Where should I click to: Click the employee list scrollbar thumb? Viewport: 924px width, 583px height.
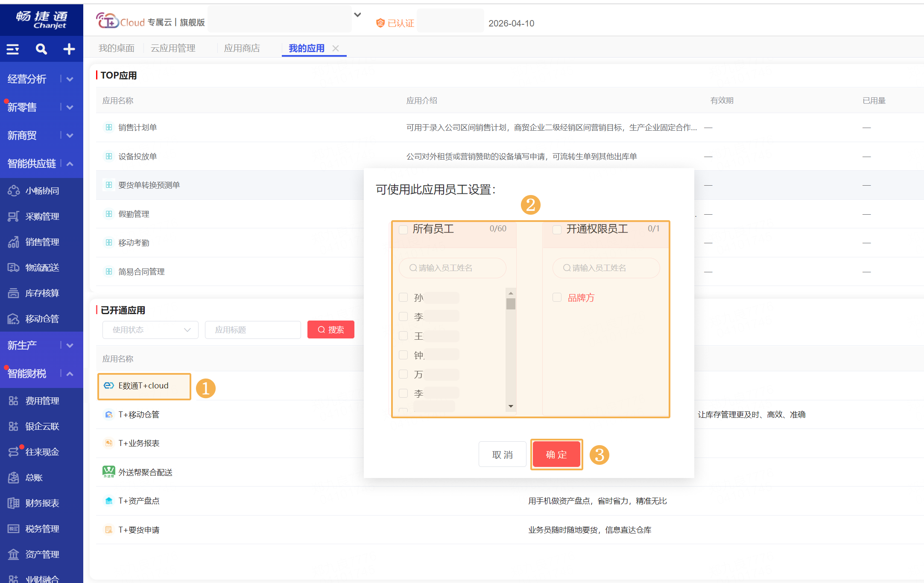pos(511,303)
